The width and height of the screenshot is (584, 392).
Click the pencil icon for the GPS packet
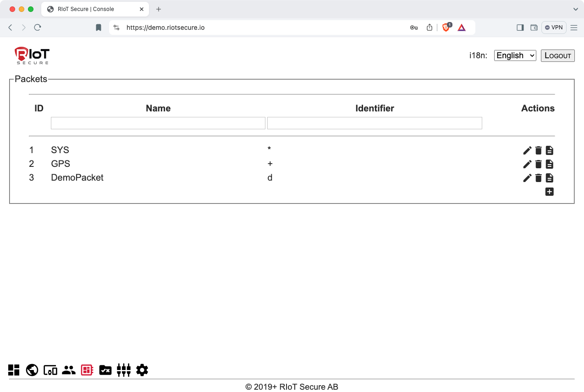(x=527, y=164)
